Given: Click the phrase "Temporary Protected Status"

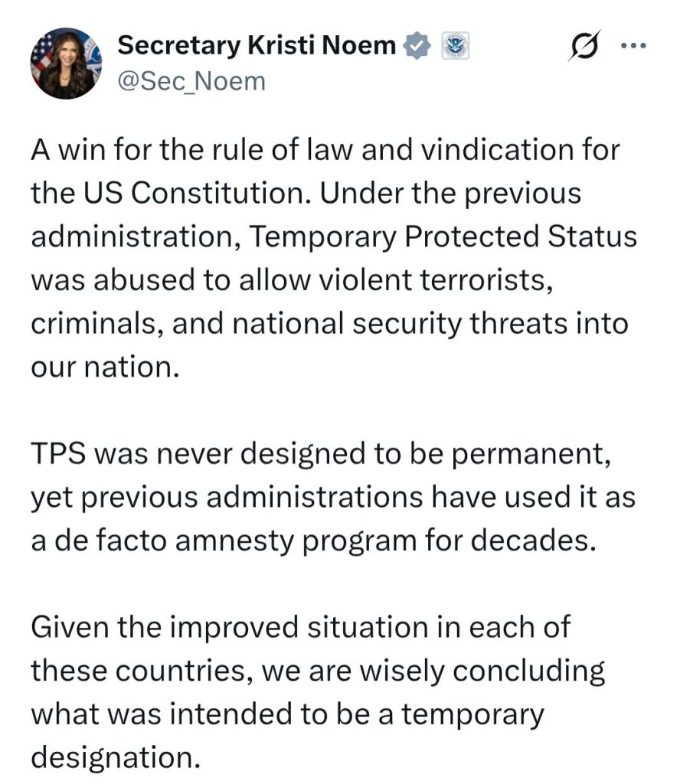Looking at the screenshot, I should coord(444,237).
